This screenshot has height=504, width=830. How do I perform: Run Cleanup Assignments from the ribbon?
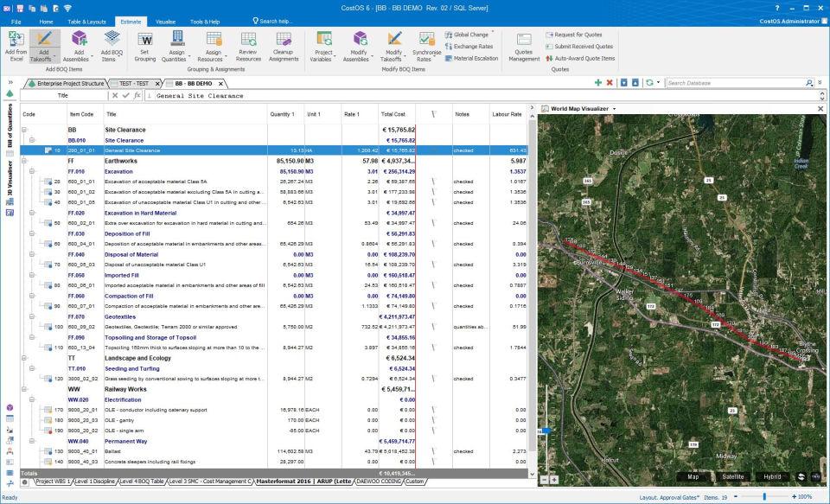pos(283,39)
